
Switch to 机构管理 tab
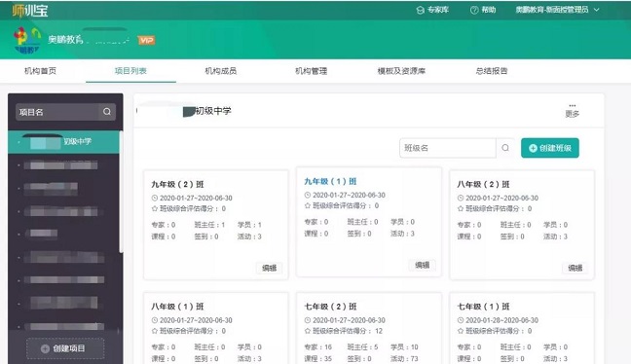(311, 71)
